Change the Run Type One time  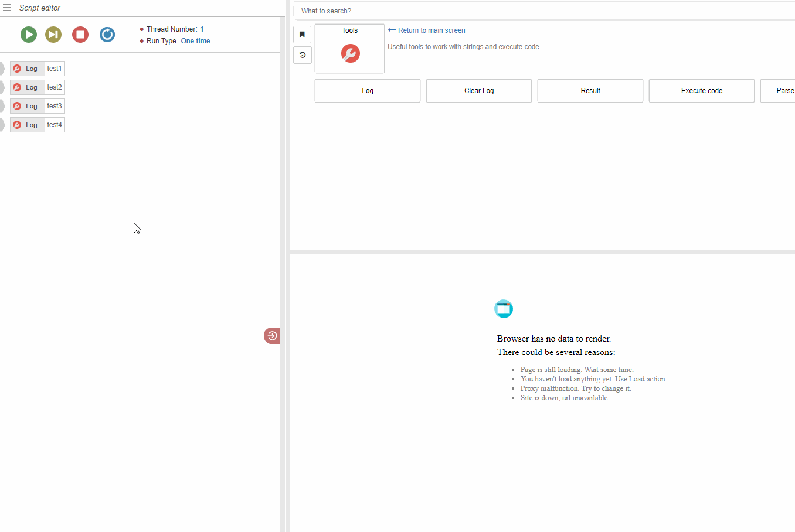[195, 41]
